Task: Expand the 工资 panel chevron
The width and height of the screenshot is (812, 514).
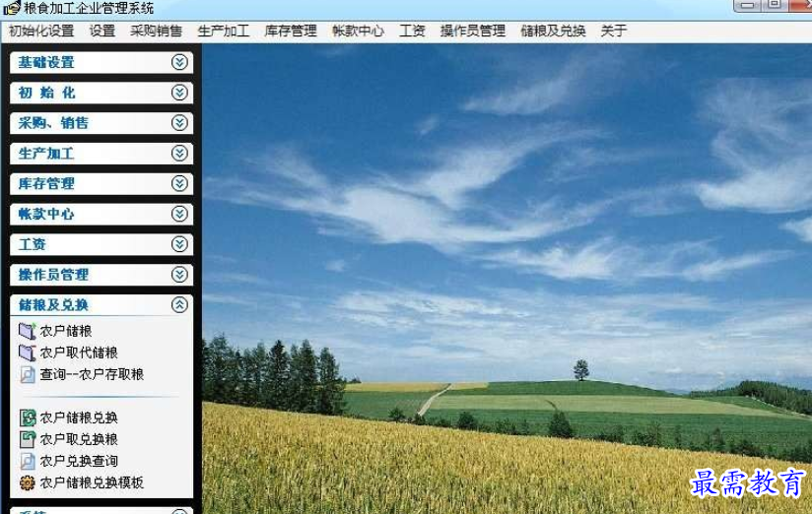Action: click(179, 244)
